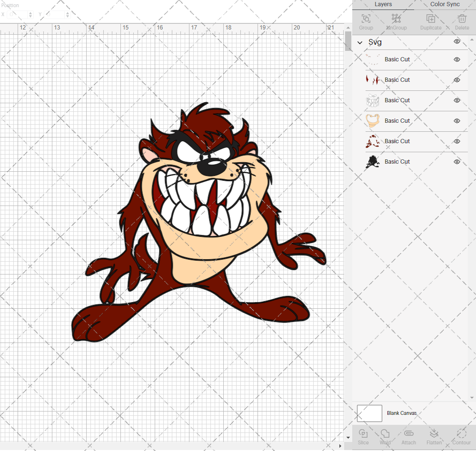Image resolution: width=476 pixels, height=451 pixels.
Task: Hide the first Basic Cut layer with pink marks
Action: [457, 59]
